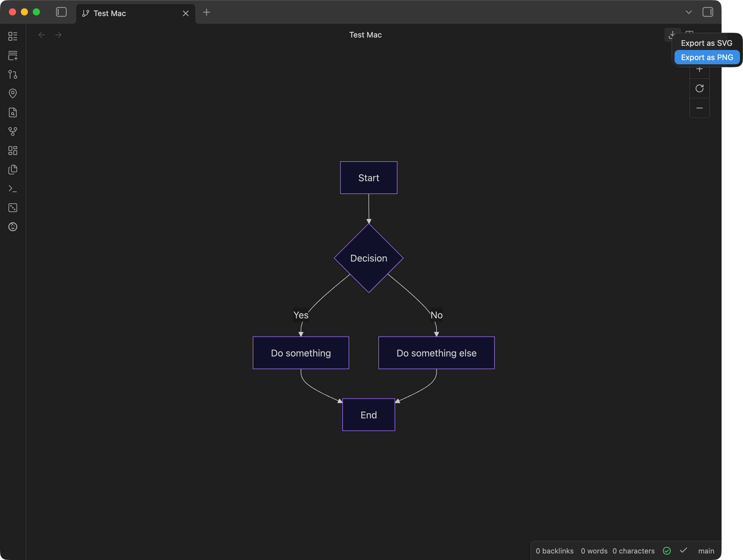Viewport: 743px width, 560px height.
Task: Open the file search ribbon icon
Action: point(13,112)
